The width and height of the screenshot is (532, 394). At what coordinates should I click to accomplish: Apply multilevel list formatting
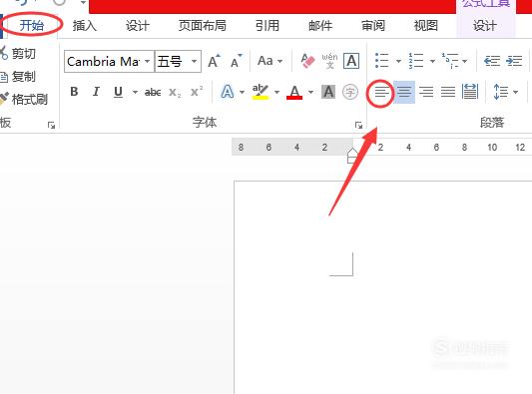click(x=450, y=61)
